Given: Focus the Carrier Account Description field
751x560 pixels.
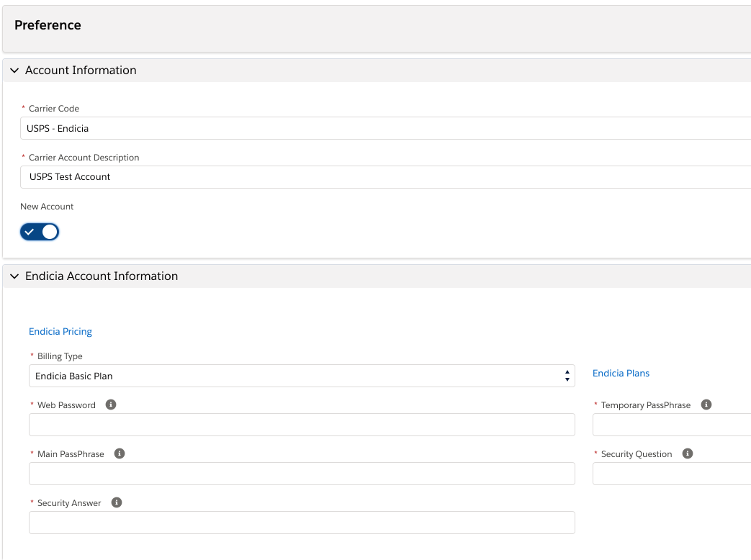Looking at the screenshot, I should pyautogui.click(x=385, y=177).
